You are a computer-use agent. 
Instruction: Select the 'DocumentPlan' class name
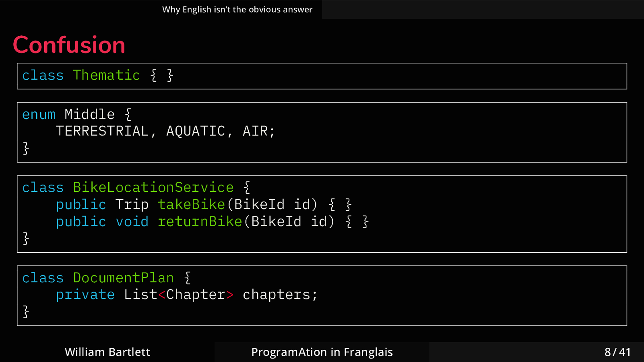123,278
